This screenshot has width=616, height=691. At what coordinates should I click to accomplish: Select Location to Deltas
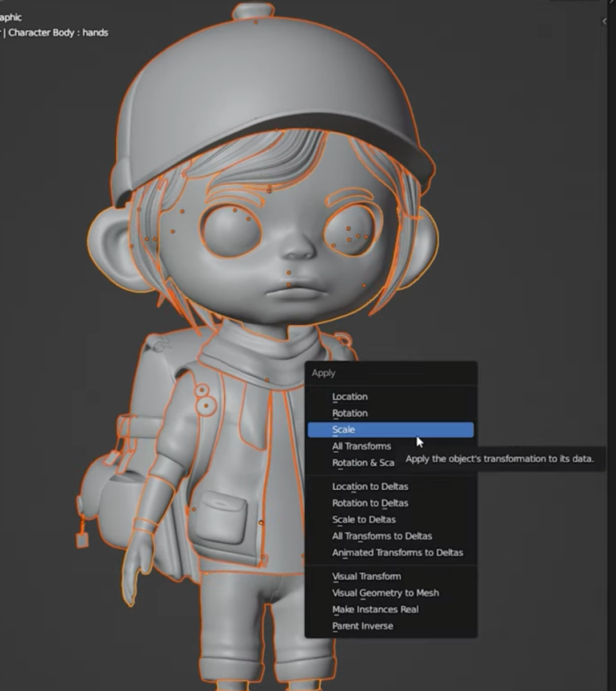click(370, 486)
